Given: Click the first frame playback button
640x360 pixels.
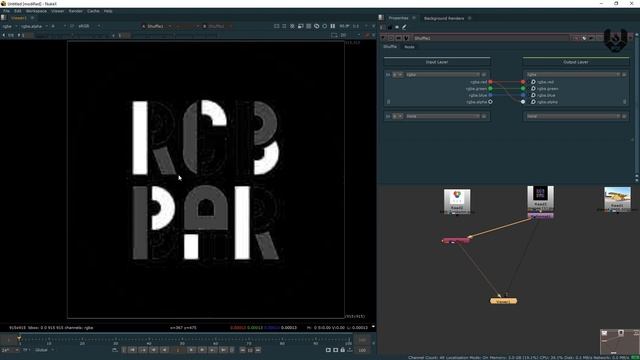Looking at the screenshot, I should [x=133, y=350].
